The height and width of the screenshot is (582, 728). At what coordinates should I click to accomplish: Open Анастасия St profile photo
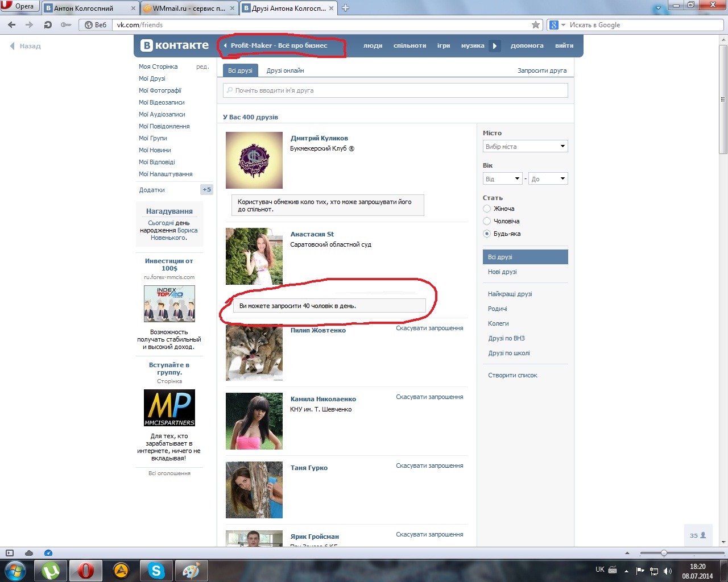coord(254,256)
